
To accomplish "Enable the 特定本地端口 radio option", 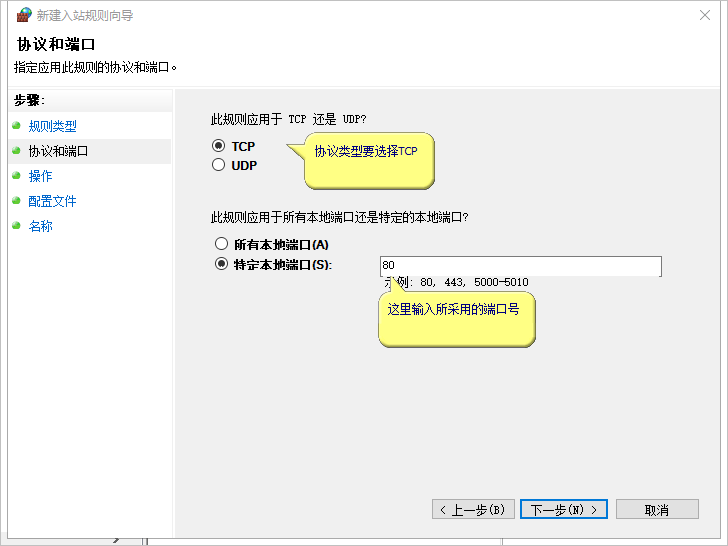I will pos(221,265).
